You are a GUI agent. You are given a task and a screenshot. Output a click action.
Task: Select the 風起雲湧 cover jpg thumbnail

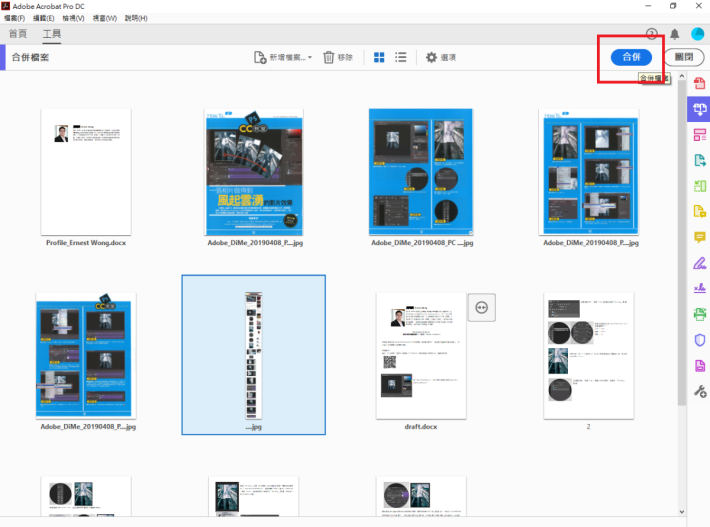click(254, 172)
